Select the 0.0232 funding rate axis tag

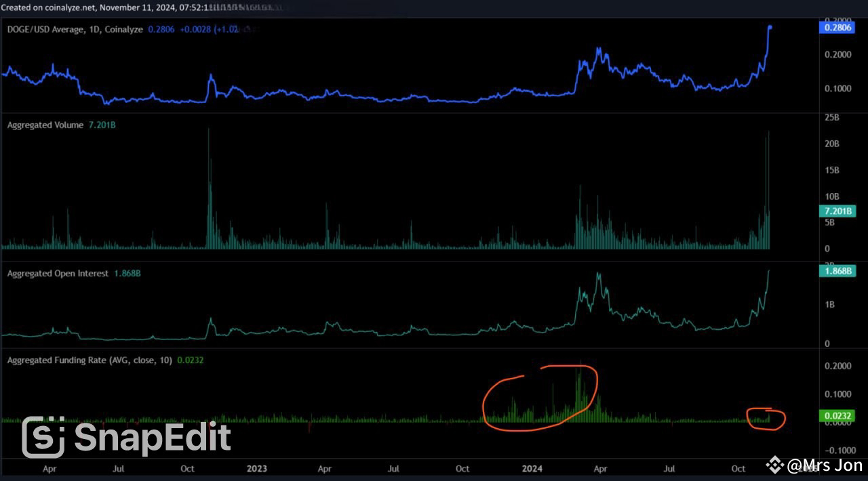coord(837,415)
